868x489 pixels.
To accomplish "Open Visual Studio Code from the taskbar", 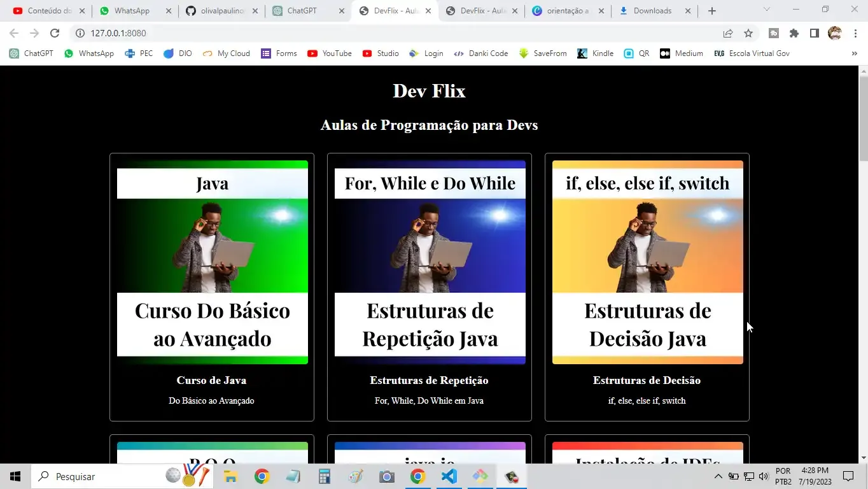I will point(449,476).
